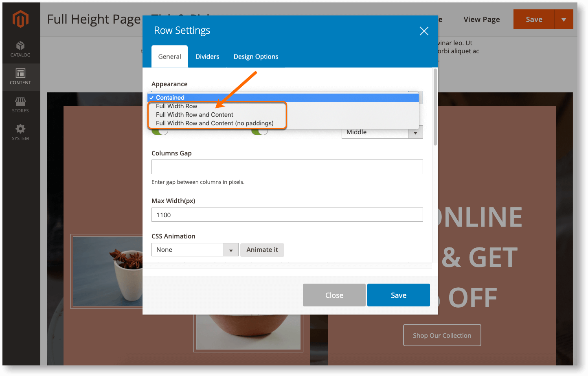Select the Content section icon
The width and height of the screenshot is (588, 376).
[20, 77]
